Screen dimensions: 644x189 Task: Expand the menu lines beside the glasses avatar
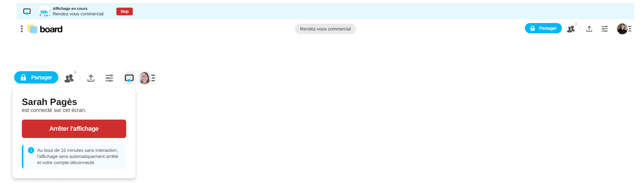(x=153, y=78)
